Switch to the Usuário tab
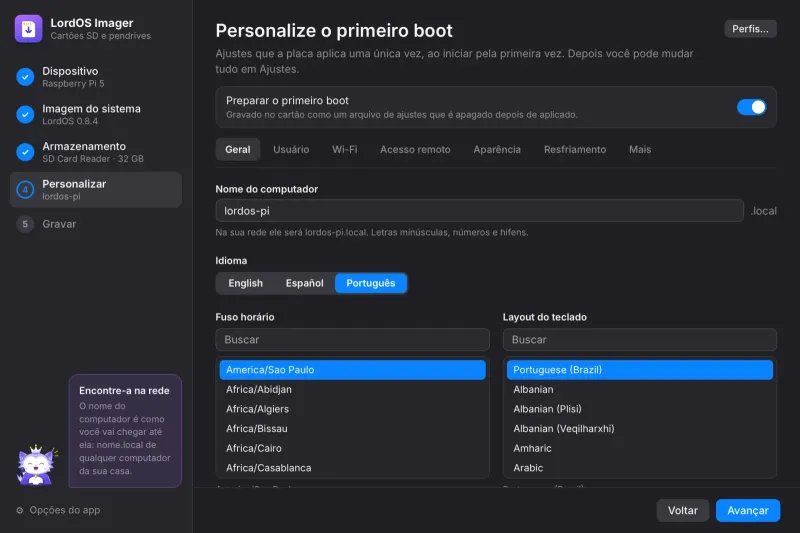Viewport: 800px width, 533px height. 291,149
